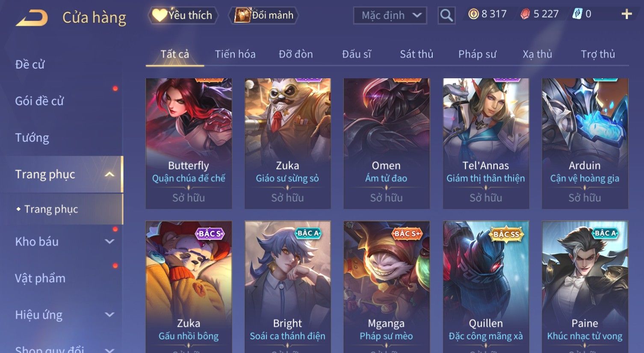Open Tướng in the sidebar

click(x=32, y=138)
